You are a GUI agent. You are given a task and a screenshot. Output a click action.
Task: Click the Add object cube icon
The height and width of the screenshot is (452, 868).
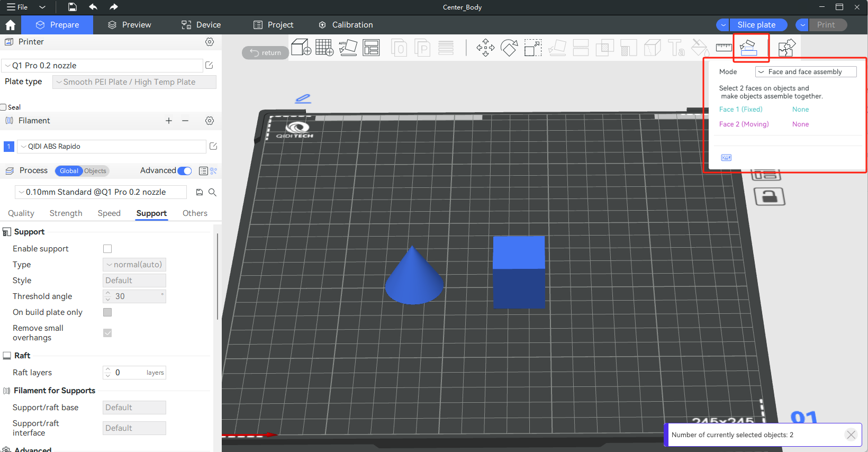coord(301,48)
